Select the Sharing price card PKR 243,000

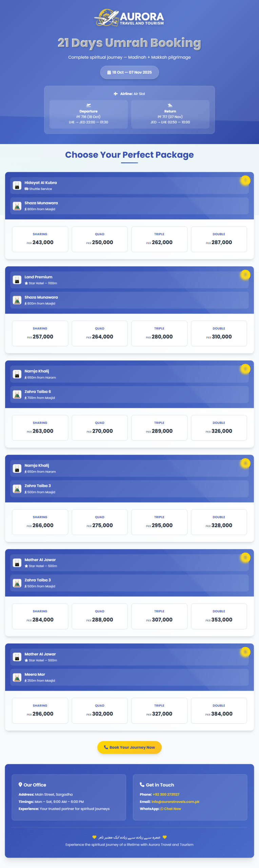[40, 239]
